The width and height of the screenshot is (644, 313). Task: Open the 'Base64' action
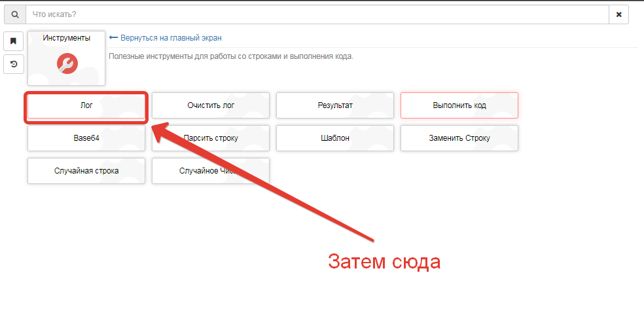click(86, 138)
